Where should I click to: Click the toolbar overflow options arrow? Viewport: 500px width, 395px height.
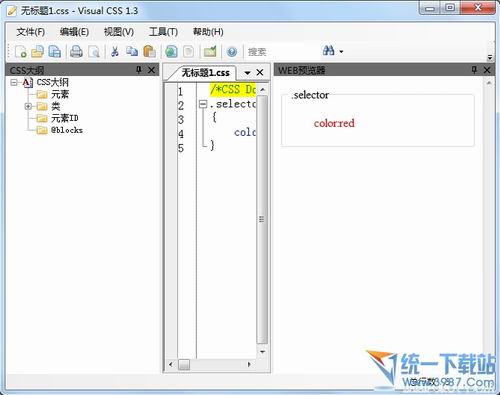tap(490, 57)
